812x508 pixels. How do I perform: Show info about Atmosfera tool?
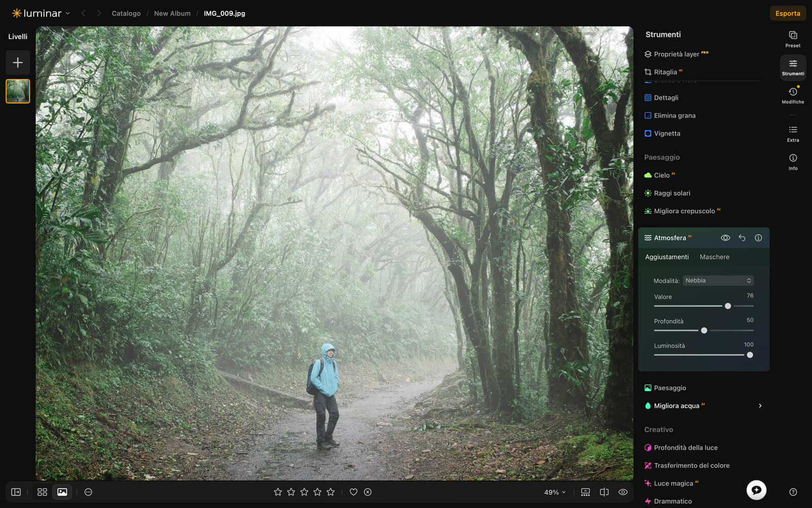(x=758, y=238)
